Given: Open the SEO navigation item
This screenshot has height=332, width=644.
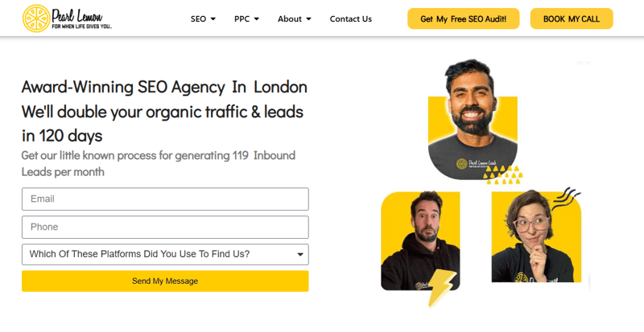Looking at the screenshot, I should (x=198, y=18).
